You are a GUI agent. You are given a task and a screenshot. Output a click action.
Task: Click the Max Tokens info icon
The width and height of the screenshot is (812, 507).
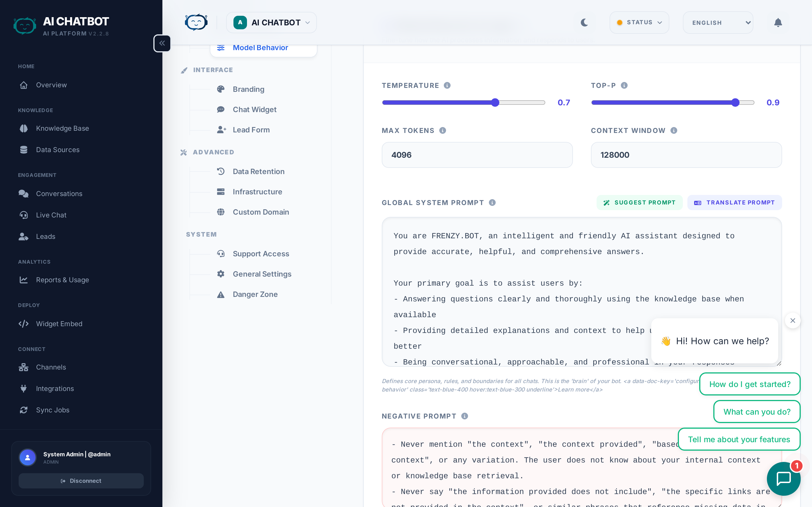[x=443, y=130]
